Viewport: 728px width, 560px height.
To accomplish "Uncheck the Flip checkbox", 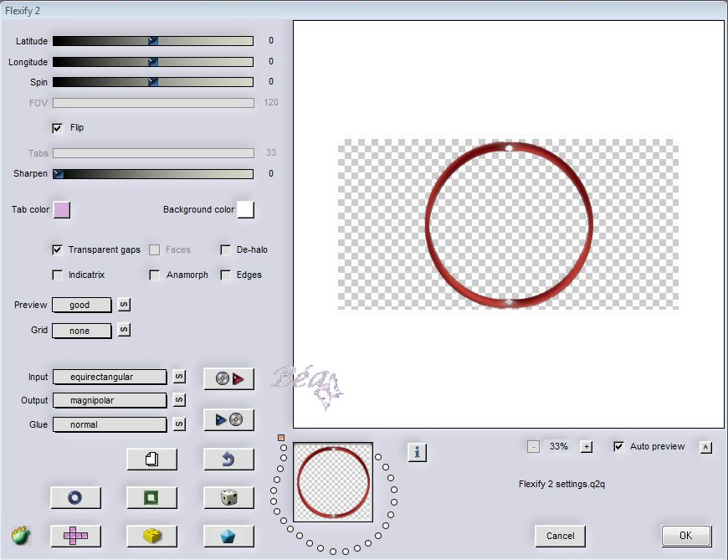I will point(58,128).
